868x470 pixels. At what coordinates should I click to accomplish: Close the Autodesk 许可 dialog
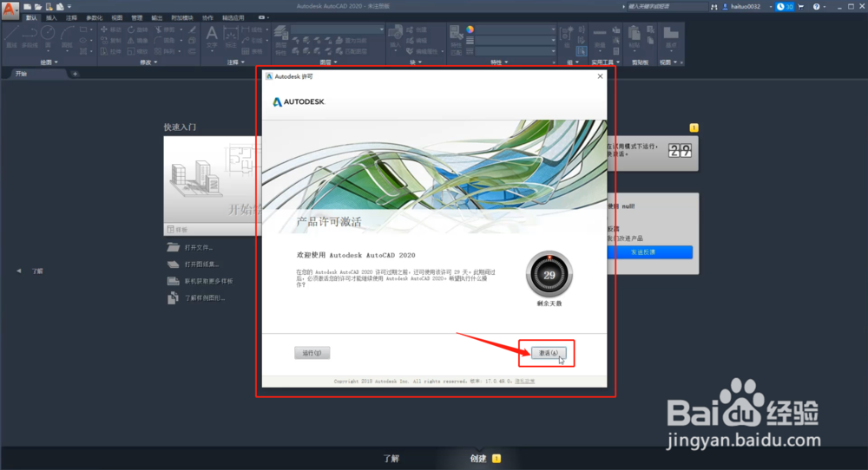[x=600, y=76]
